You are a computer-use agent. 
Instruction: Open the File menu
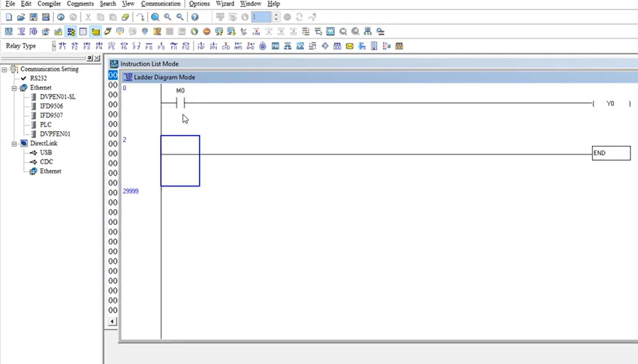point(10,4)
